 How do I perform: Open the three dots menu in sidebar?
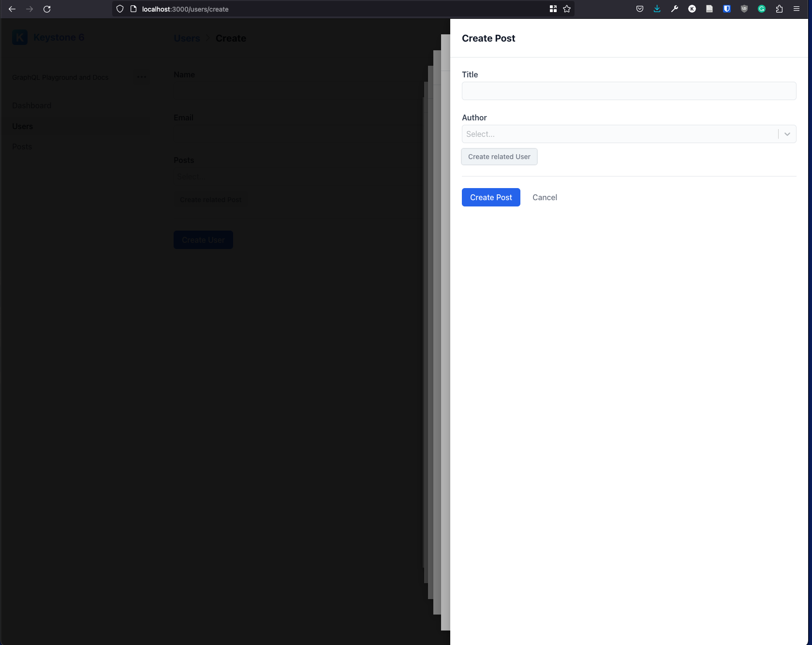coord(142,77)
